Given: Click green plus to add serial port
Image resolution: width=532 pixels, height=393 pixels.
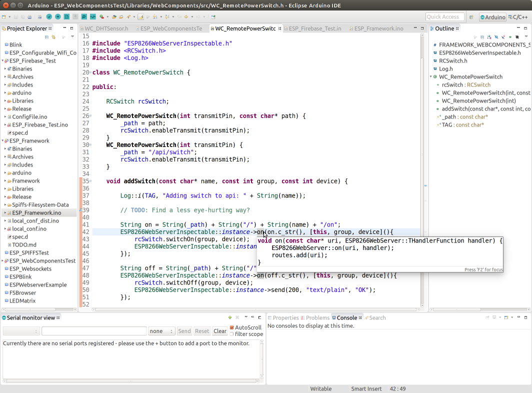Looking at the screenshot, I should tap(230, 317).
